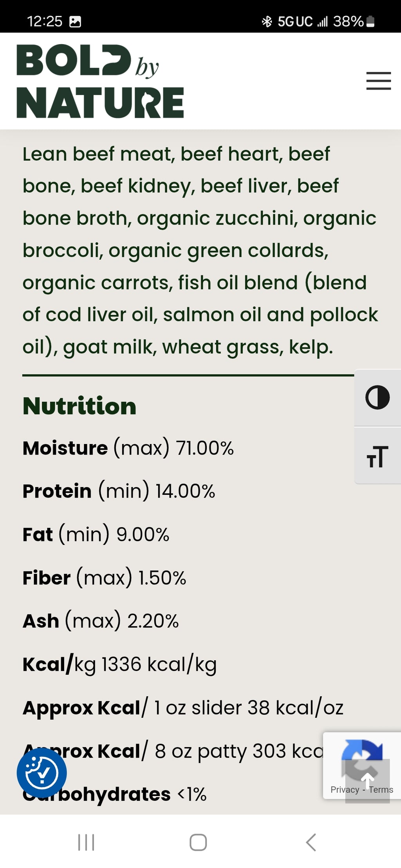Click the beef ingredients list paragraph

click(x=200, y=250)
